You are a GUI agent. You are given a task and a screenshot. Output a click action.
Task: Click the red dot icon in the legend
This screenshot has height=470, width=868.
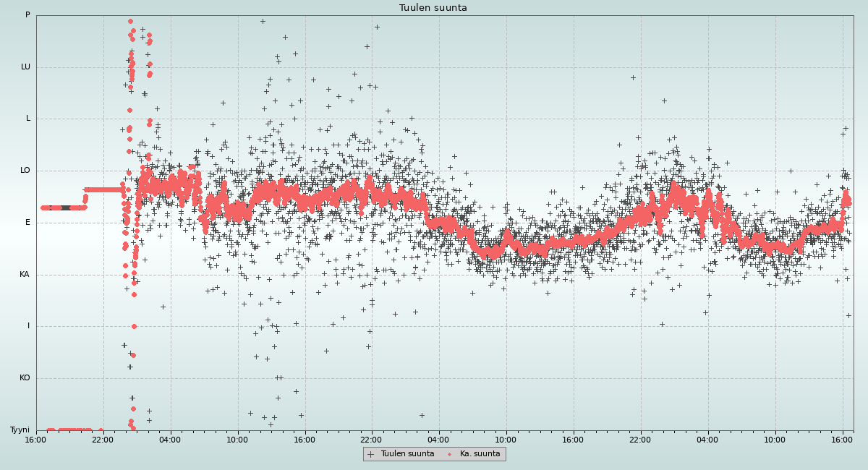(450, 454)
